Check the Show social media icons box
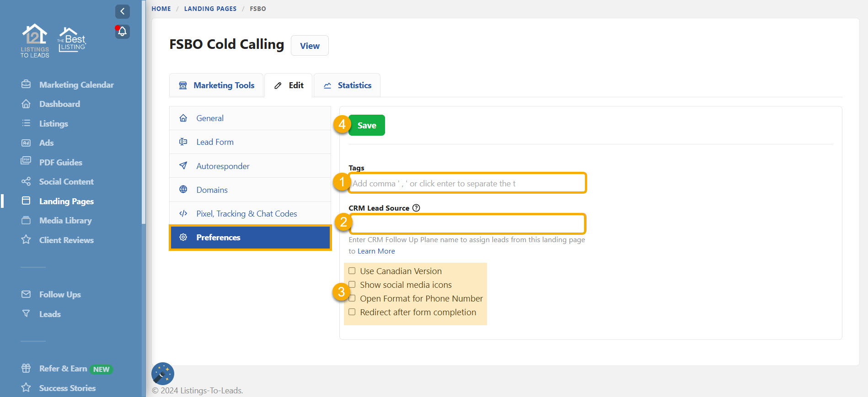 click(x=352, y=285)
